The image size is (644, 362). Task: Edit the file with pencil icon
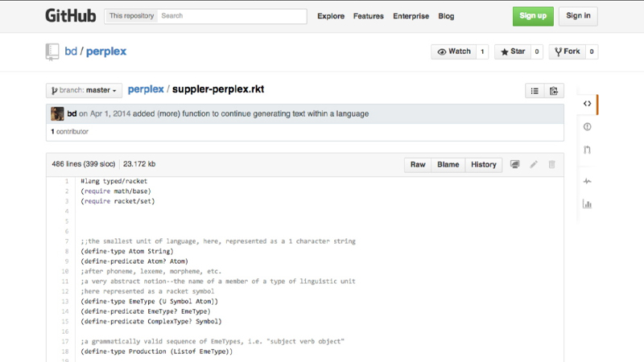pos(534,164)
